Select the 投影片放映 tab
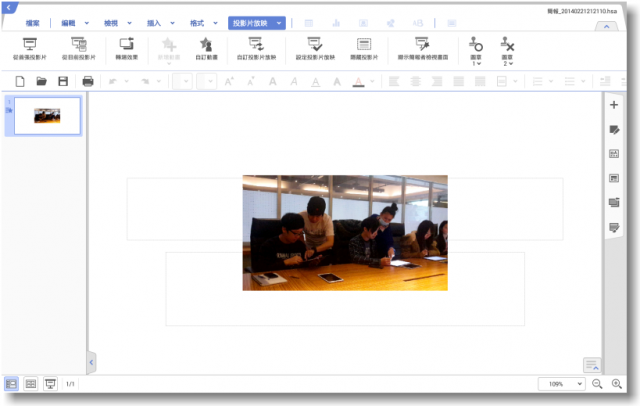Viewport: 640px width, 406px height. 250,23
